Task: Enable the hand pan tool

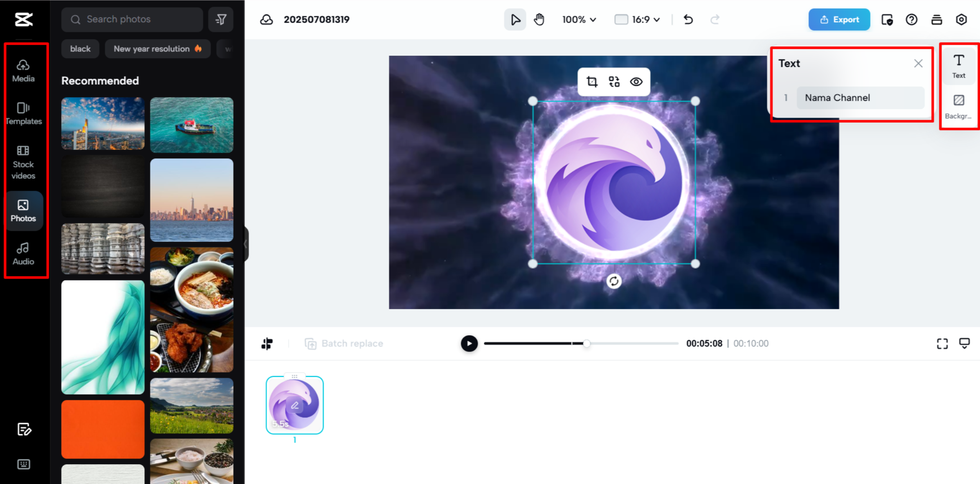Action: (x=539, y=19)
